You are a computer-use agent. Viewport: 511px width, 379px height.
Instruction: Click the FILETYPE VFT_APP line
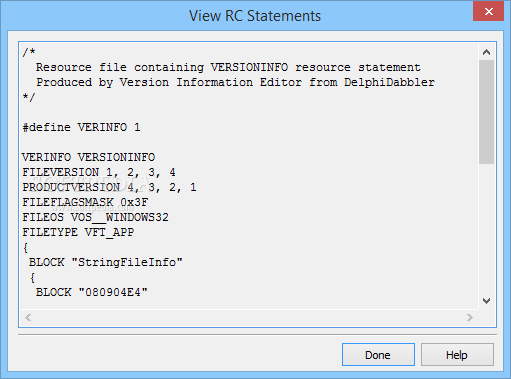(x=78, y=232)
